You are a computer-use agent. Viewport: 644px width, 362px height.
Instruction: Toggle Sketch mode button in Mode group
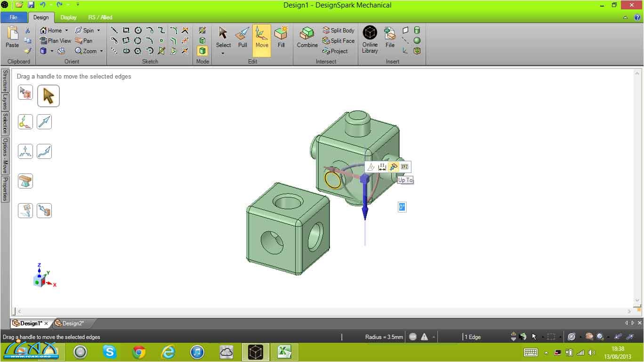(x=202, y=30)
